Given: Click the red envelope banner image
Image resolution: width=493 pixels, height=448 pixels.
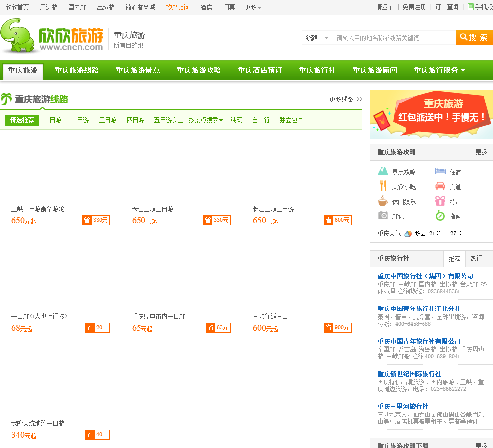Looking at the screenshot, I should (431, 114).
